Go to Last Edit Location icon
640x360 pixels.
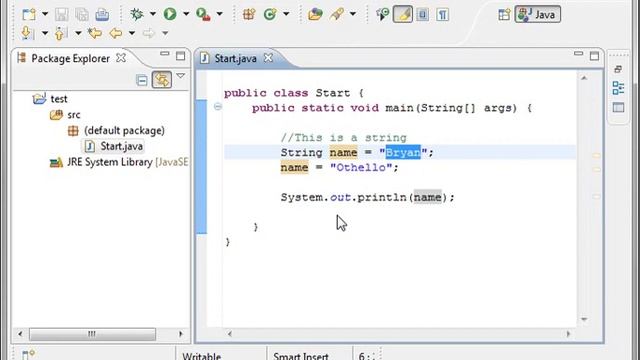pyautogui.click(x=95, y=33)
